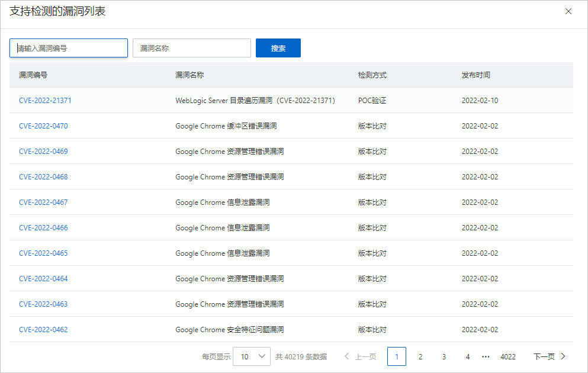Image resolution: width=588 pixels, height=373 pixels.
Task: Focus the vulnerability ID input field
Action: click(x=69, y=48)
